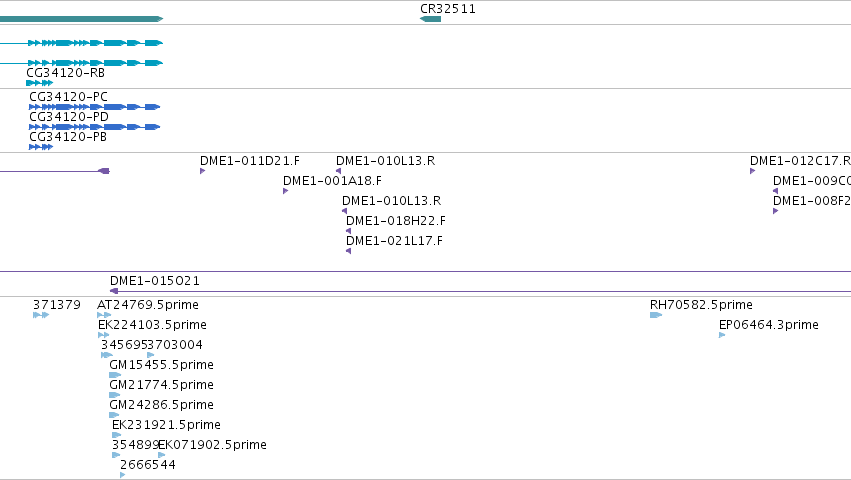Click the DME1-021L17.F label
The width and height of the screenshot is (851, 480).
(394, 241)
